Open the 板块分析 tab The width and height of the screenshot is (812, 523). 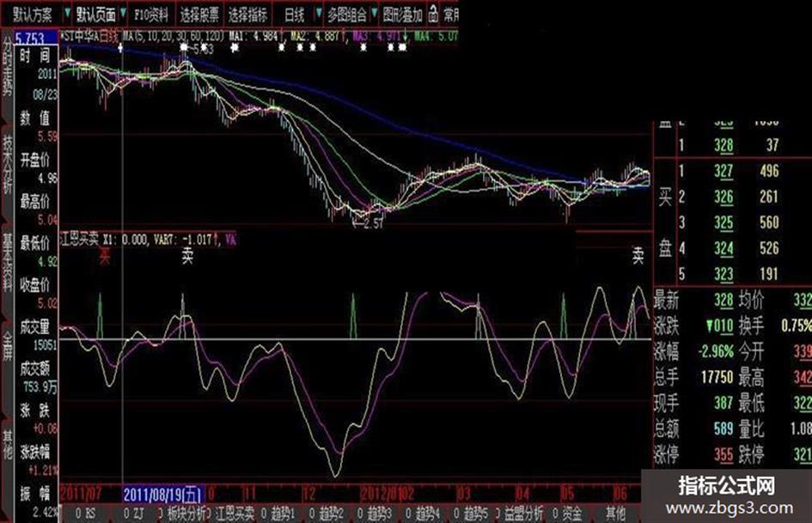[182, 514]
